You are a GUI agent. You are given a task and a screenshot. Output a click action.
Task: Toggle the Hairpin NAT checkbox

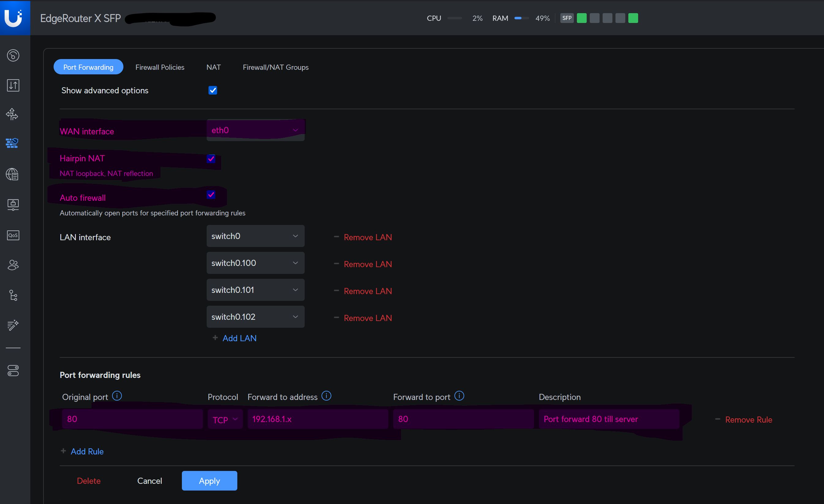[x=211, y=159]
